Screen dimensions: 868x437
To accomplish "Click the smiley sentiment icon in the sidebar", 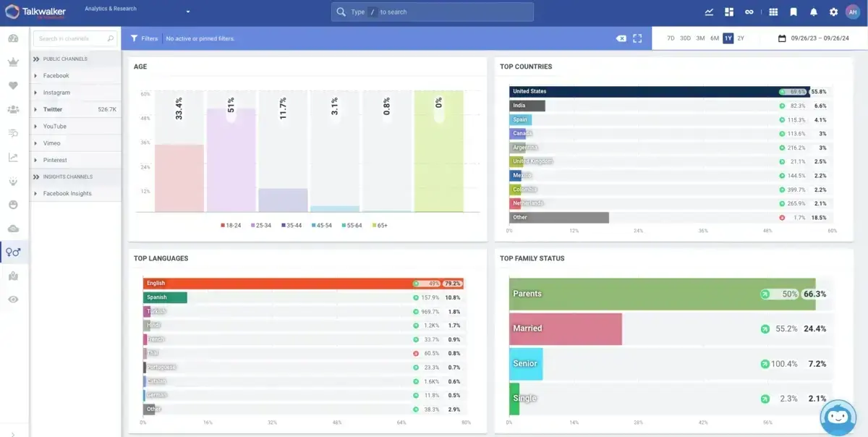I will [13, 205].
